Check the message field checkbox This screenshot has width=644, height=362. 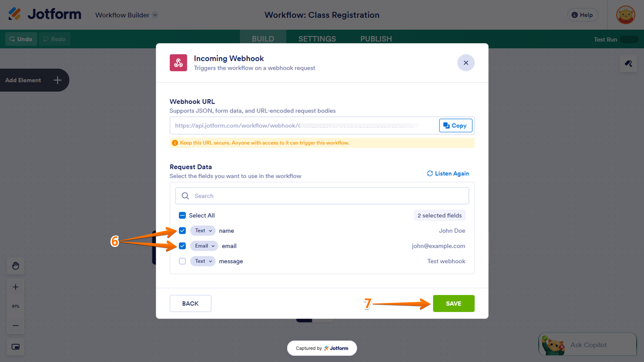pos(182,261)
